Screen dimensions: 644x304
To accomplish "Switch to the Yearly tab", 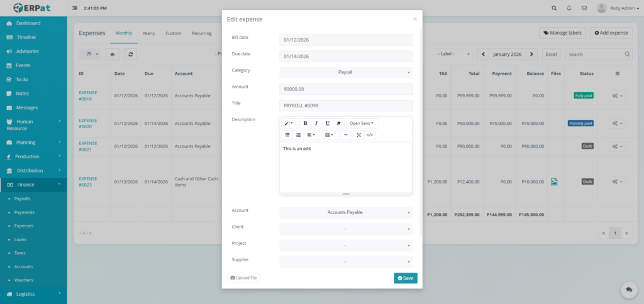I will click(148, 33).
